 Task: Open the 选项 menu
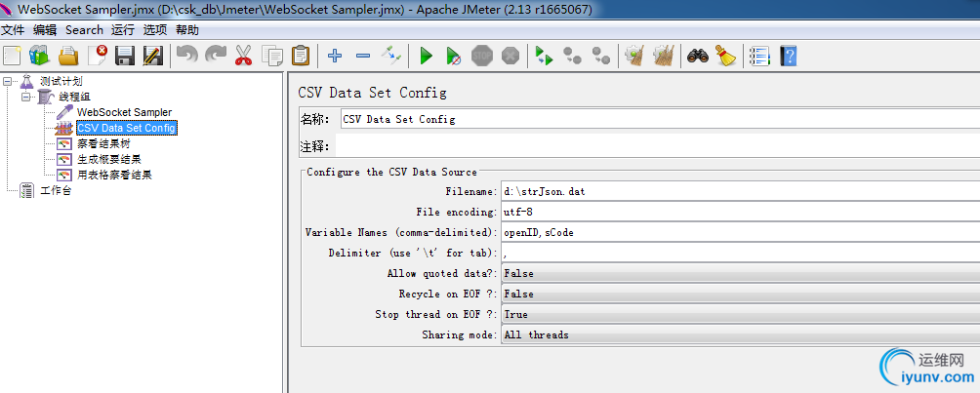point(155,30)
